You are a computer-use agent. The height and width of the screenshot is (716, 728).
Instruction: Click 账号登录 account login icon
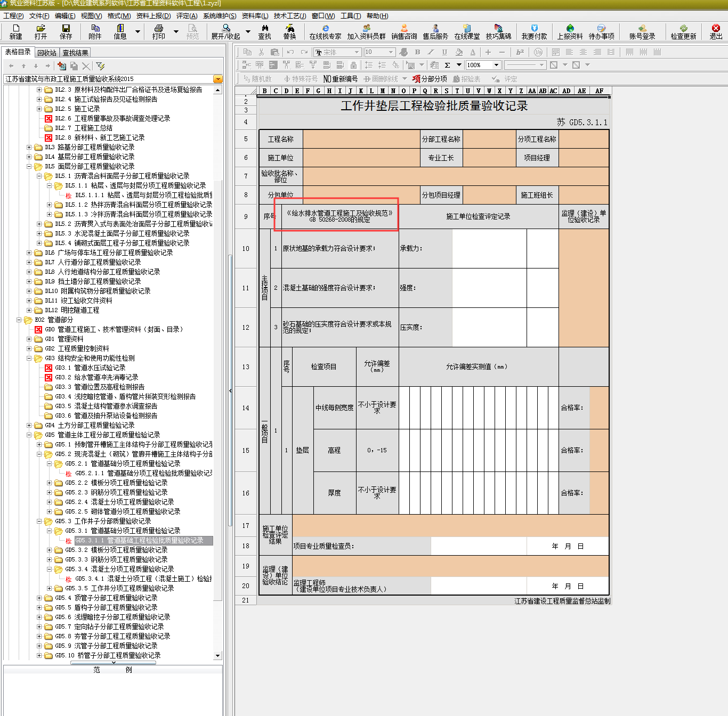[642, 31]
